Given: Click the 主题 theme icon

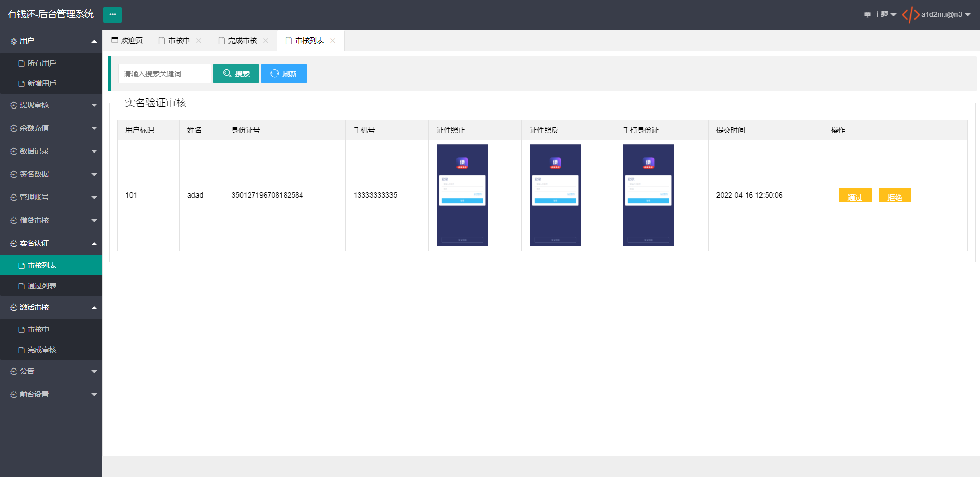Looking at the screenshot, I should [x=867, y=15].
